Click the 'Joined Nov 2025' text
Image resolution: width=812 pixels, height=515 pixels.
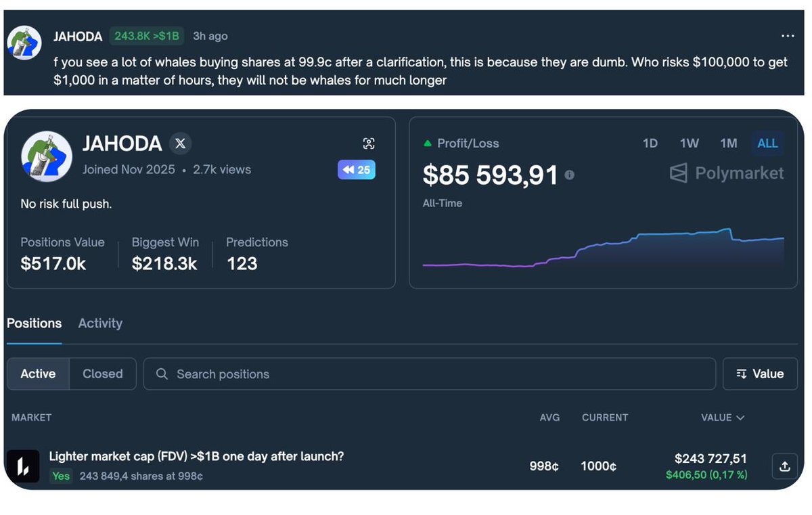click(129, 170)
